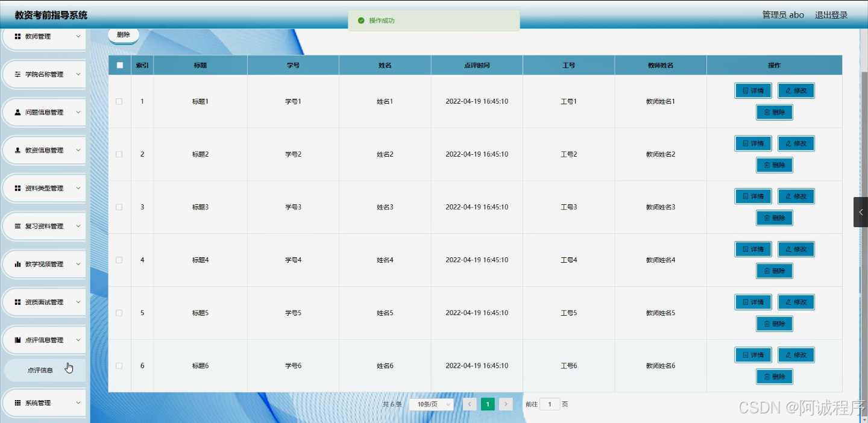Click the 点评时间 column header
This screenshot has height=423, width=868.
pyautogui.click(x=477, y=65)
